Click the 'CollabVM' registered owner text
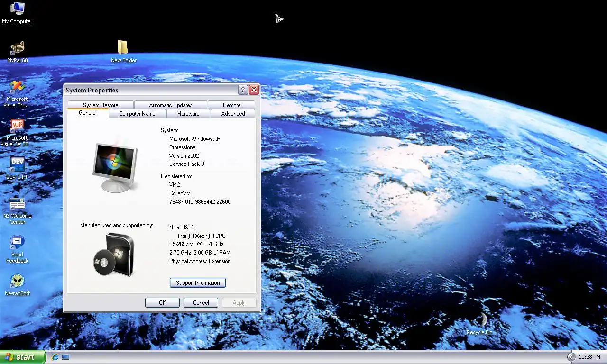Viewport: 607px width, 364px height. coord(180,193)
